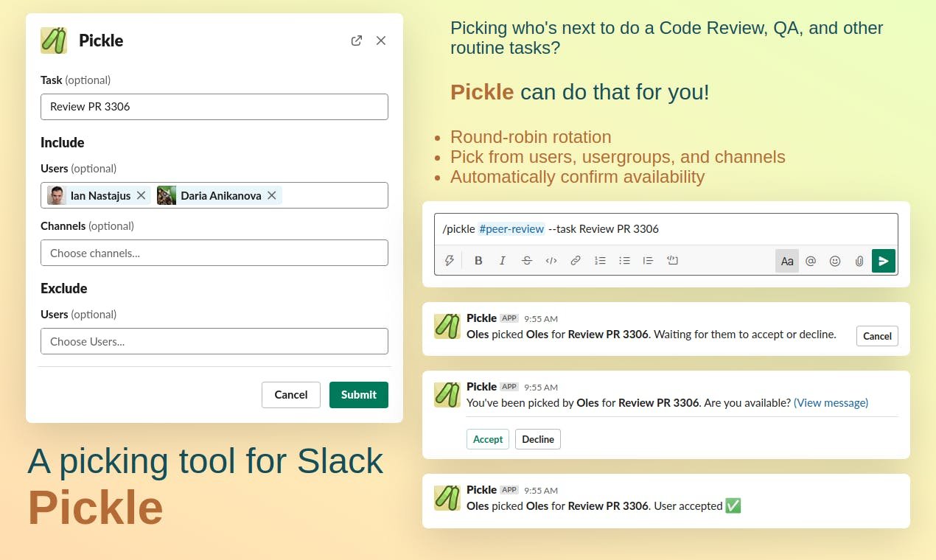Click Pickle avatar in availability message

pos(447,394)
